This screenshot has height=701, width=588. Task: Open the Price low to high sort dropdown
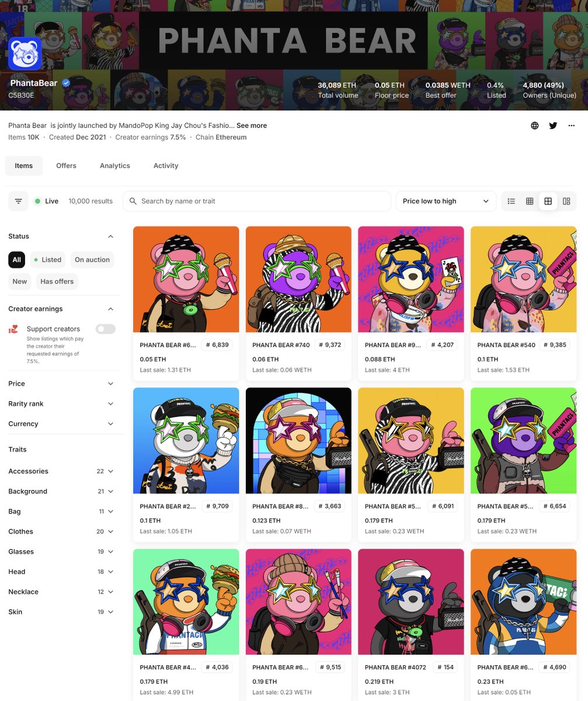point(446,201)
